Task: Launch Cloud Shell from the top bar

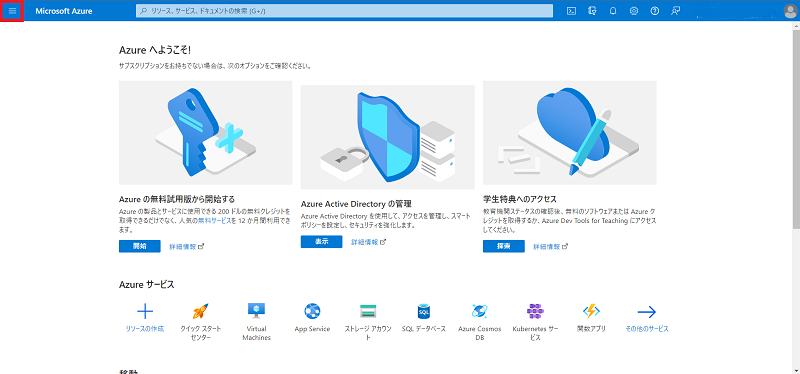Action: tap(572, 11)
